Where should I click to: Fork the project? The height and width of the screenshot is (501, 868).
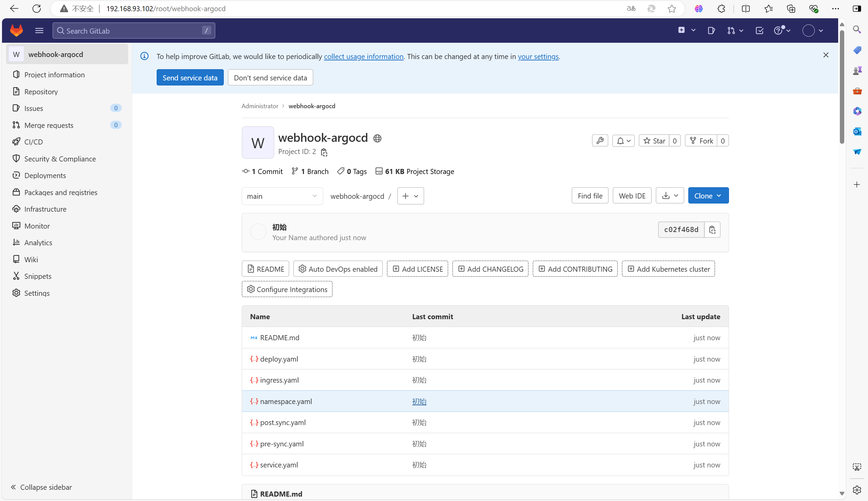pyautogui.click(x=701, y=140)
